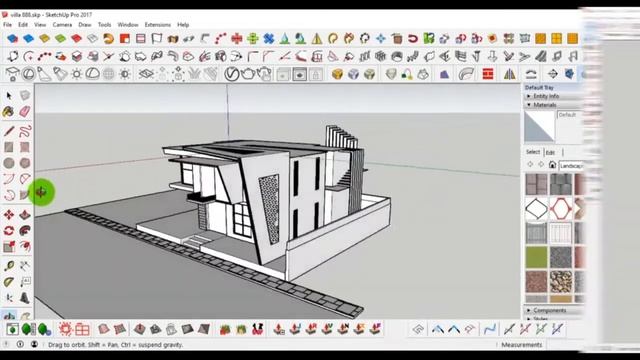The height and width of the screenshot is (360, 640).
Task: Click the red magnet toolbar icon
Action: (x=413, y=39)
